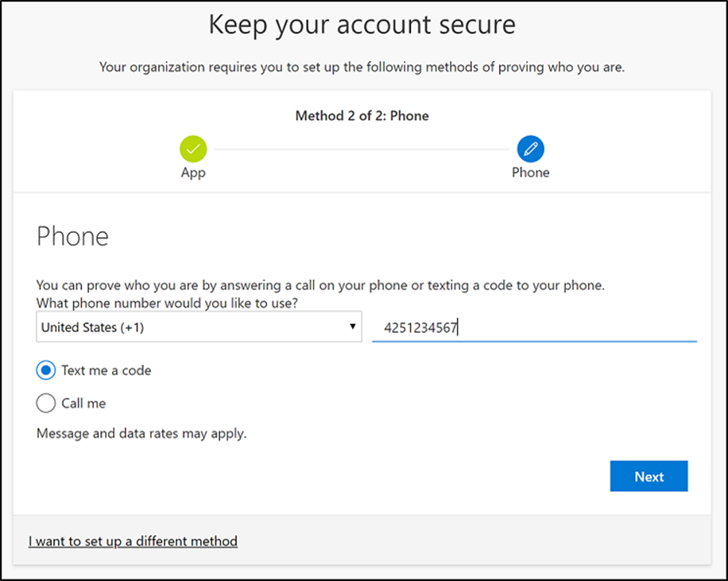728x581 pixels.
Task: Click the "Your organization requires you" subtitle text
Action: [x=362, y=68]
